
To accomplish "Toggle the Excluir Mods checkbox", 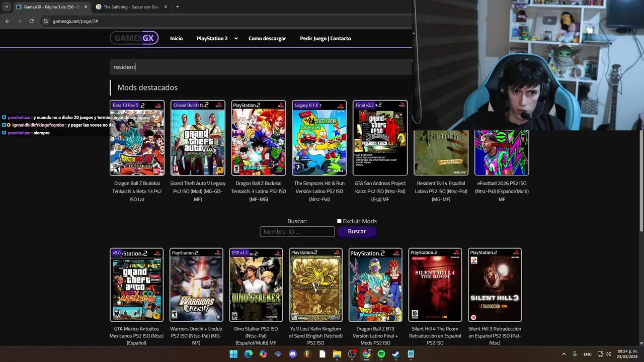I will tap(339, 221).
